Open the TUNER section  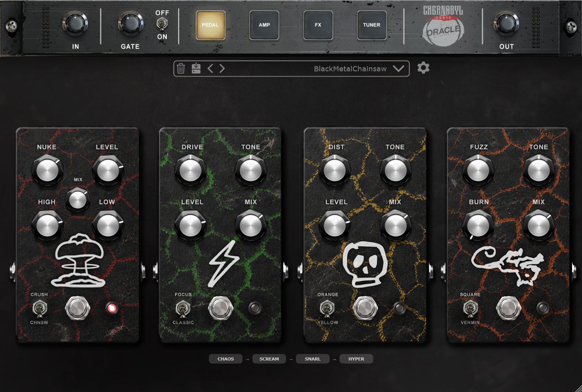372,25
